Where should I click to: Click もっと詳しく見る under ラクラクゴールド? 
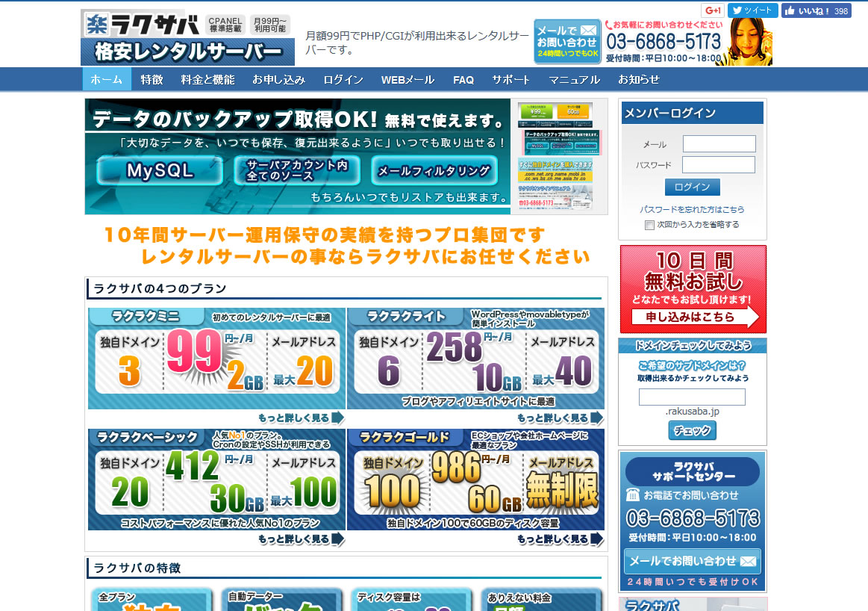[561, 539]
